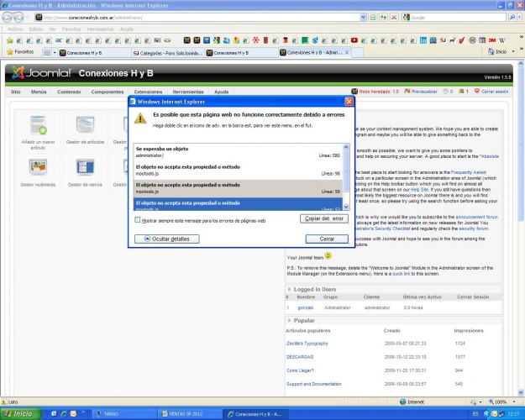Open the Joomla Contenido menu

[x=69, y=92]
